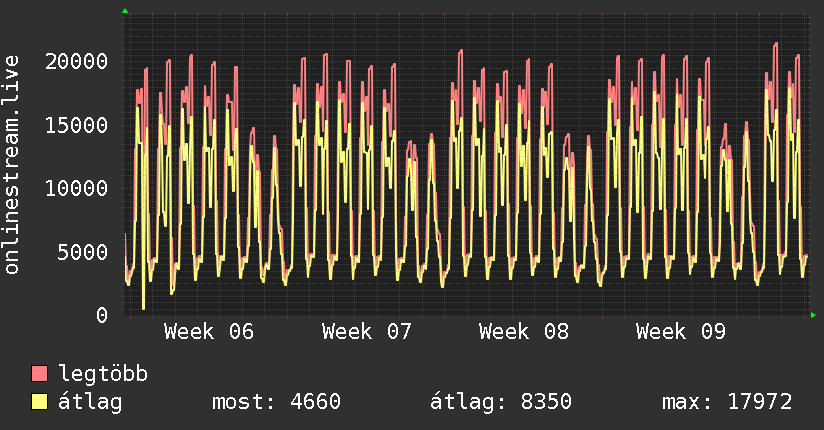The image size is (824, 430).
Task: Click the 10000 y-axis label
Action: pyautogui.click(x=78, y=188)
